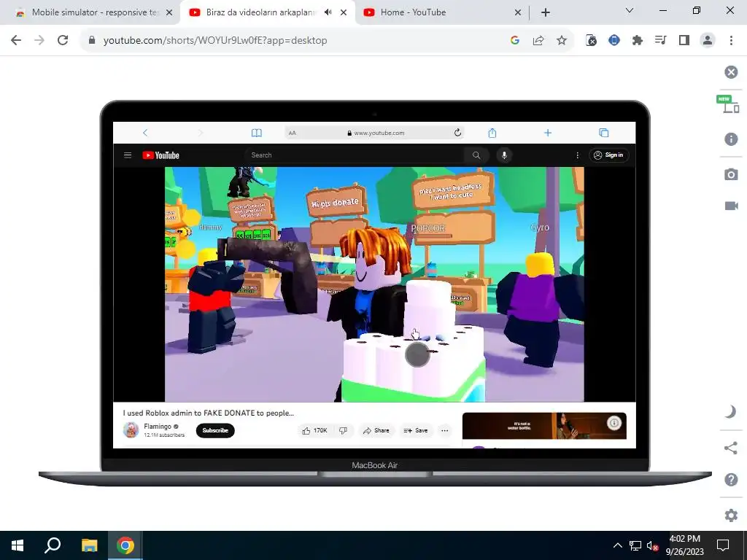This screenshot has height=560, width=747.
Task: Click the video title I used Roblox admin
Action: coord(208,413)
